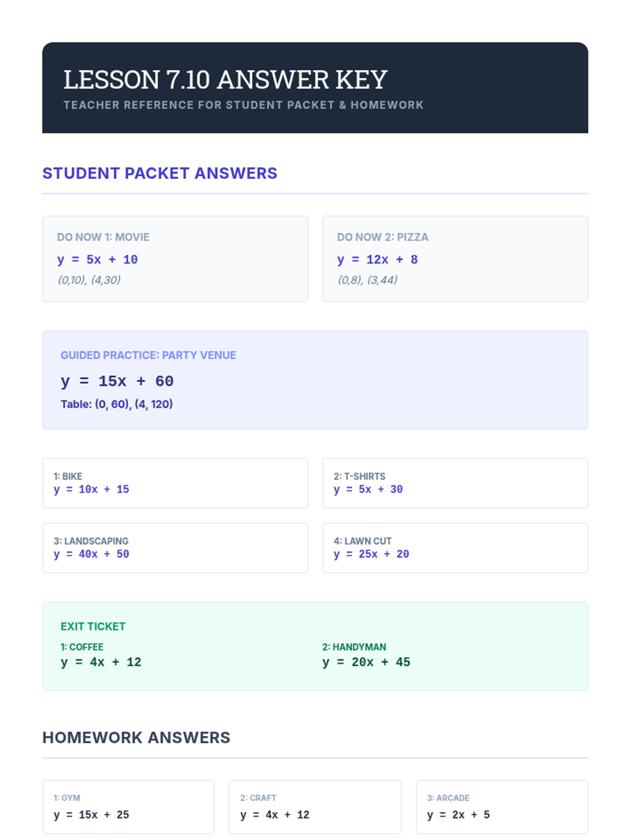Image resolution: width=630 pixels, height=840 pixels.
Task: Click the 4: Lawn Cut answer card
Action: pos(455,548)
